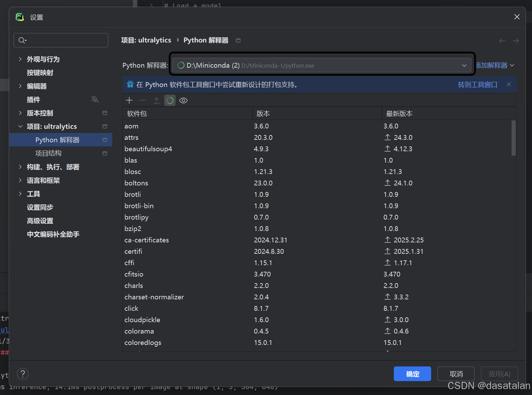Click the 取消 button

pyautogui.click(x=456, y=374)
